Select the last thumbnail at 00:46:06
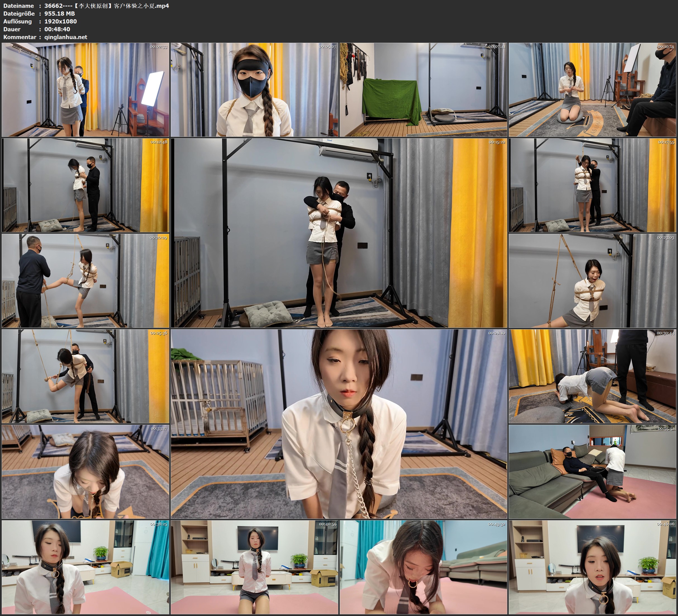This screenshot has height=616, width=678. (x=593, y=567)
